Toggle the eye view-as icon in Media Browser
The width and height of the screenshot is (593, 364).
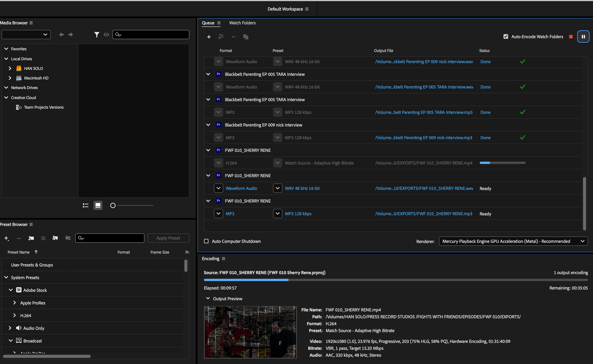coord(106,35)
